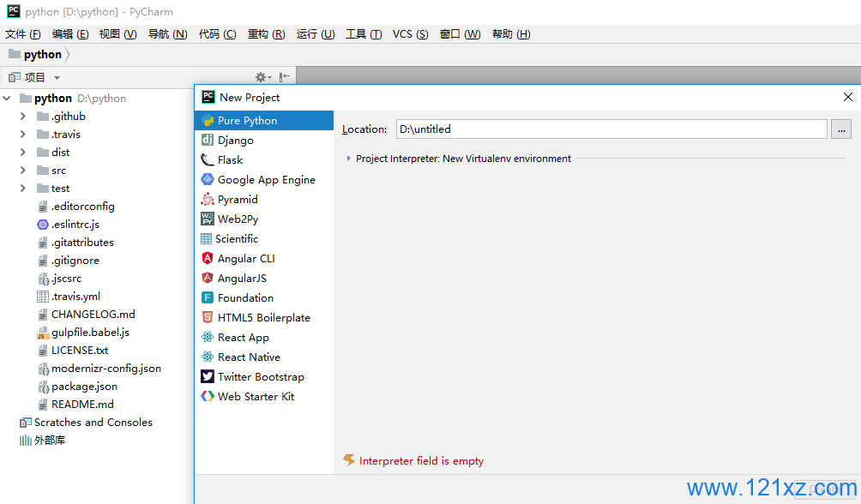Click the Flask horn icon
Viewport: 861px width, 504px height.
(208, 159)
